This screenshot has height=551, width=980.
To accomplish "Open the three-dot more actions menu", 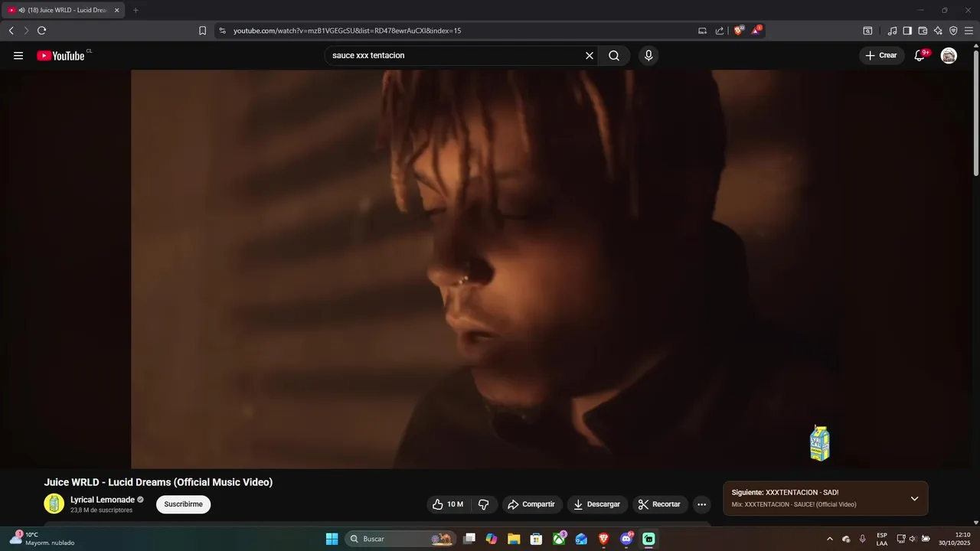I will coord(701,504).
